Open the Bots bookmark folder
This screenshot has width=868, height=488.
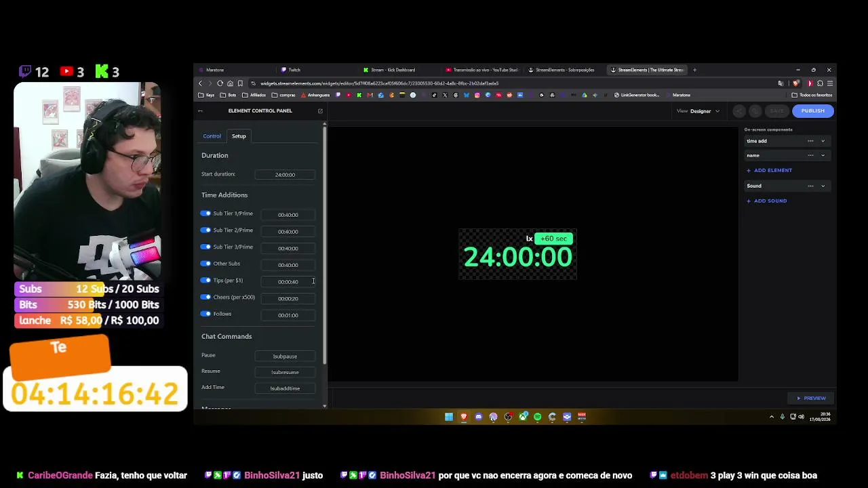[x=229, y=95]
